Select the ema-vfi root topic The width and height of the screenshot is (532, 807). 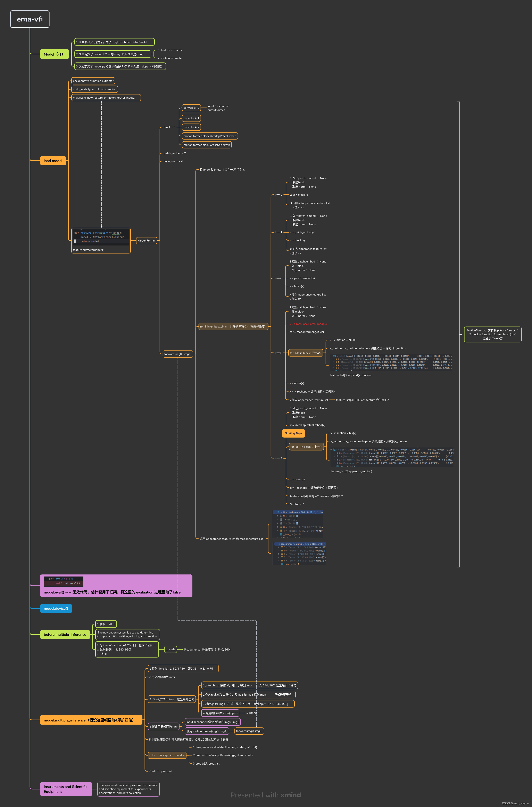pyautogui.click(x=30, y=19)
